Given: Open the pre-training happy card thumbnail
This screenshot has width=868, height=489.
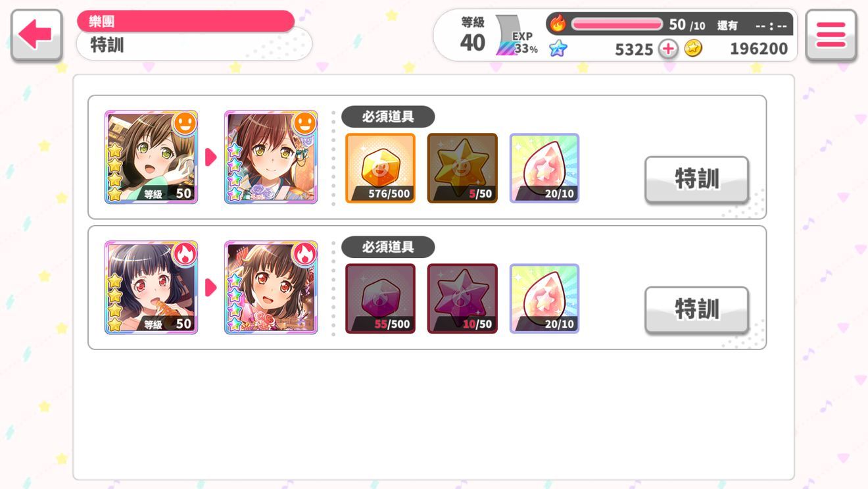Looking at the screenshot, I should click(x=151, y=157).
